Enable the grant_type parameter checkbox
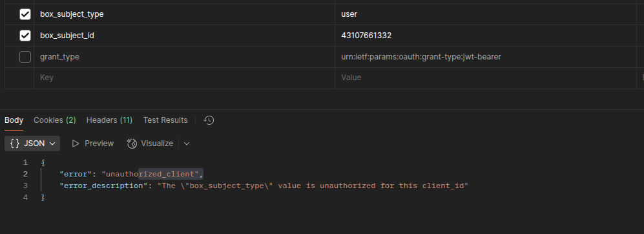The width and height of the screenshot is (644, 234). click(25, 57)
